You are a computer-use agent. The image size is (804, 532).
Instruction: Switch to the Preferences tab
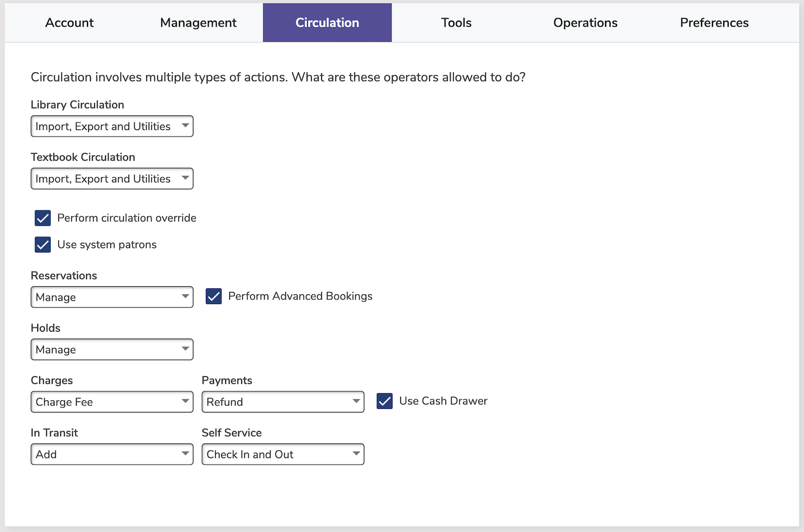(714, 23)
